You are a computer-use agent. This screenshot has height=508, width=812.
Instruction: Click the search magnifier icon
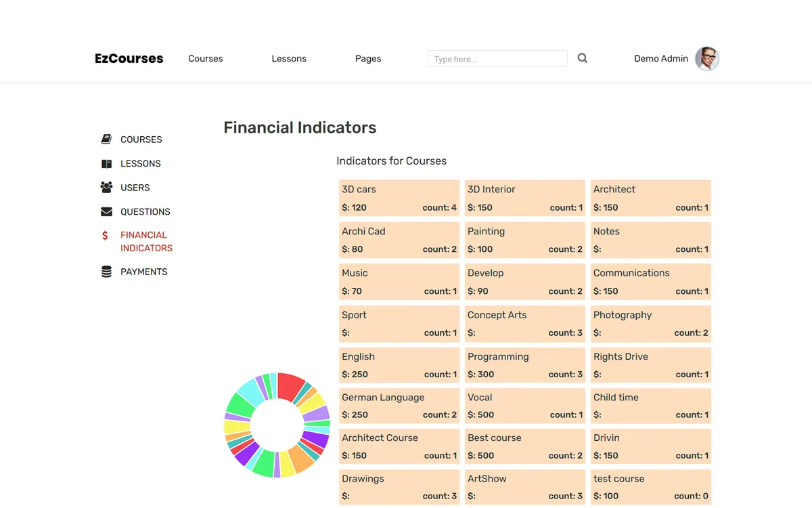[583, 58]
